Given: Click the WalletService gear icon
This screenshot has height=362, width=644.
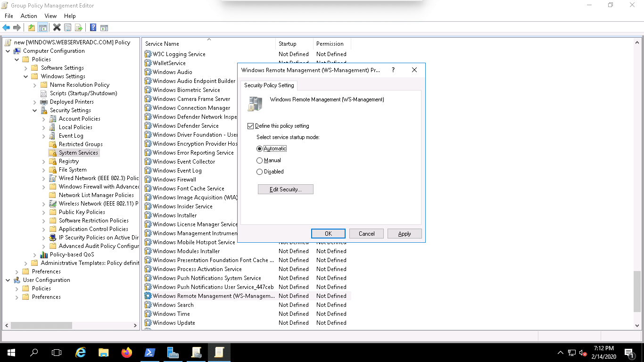Looking at the screenshot, I should 148,63.
